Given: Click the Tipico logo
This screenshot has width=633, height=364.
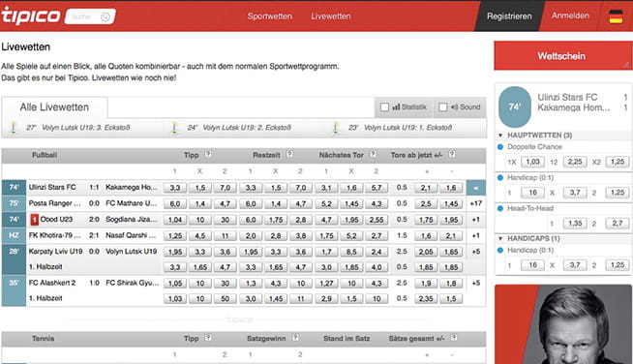Looking at the screenshot, I should (31, 16).
